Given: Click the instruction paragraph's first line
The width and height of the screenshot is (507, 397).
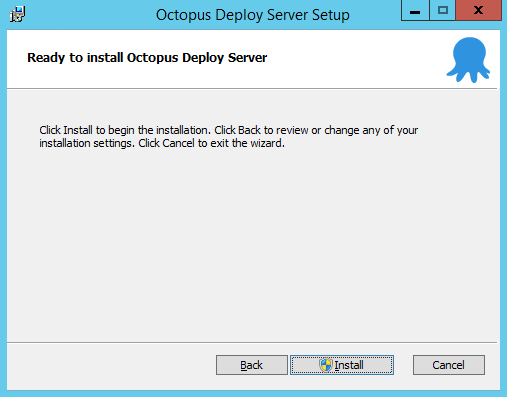Looking at the screenshot, I should [x=229, y=130].
